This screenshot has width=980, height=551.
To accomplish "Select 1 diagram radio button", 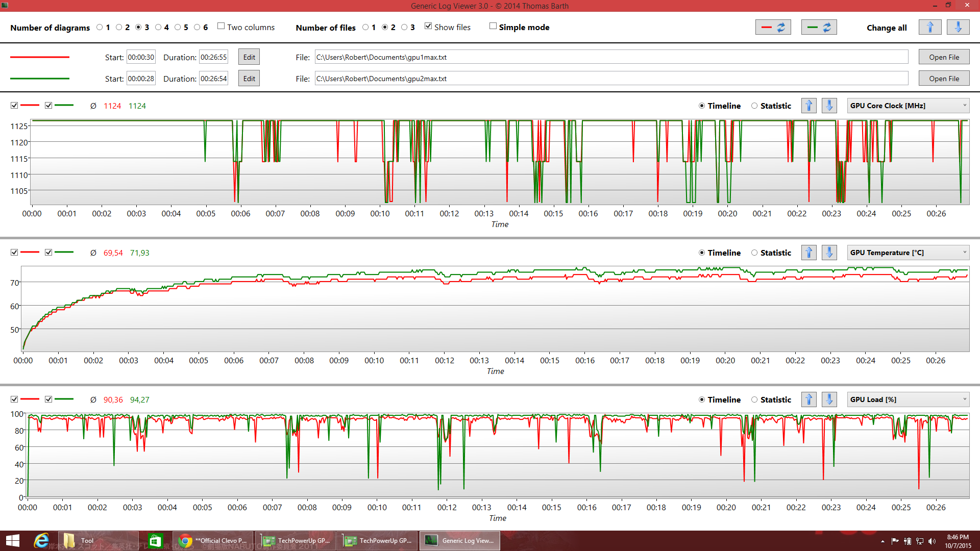I will tap(100, 28).
